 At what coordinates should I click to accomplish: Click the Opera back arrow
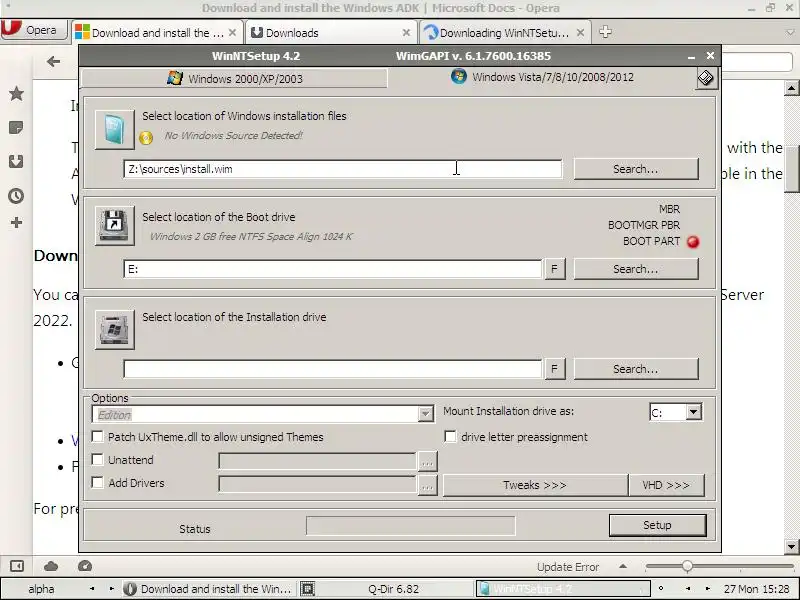[53, 62]
